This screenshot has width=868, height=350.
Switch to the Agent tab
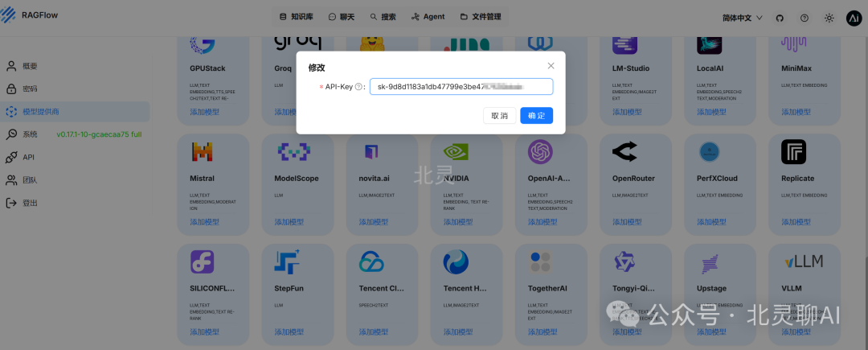(x=428, y=17)
